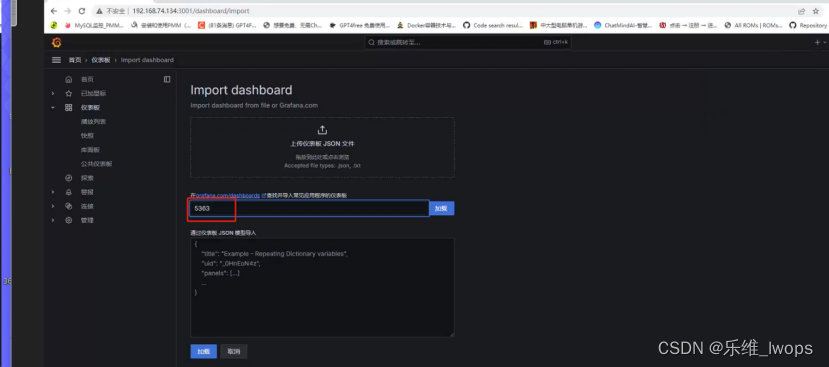The width and height of the screenshot is (829, 367).
Task: Collapse the Dashboards section chevron
Action: pos(52,107)
